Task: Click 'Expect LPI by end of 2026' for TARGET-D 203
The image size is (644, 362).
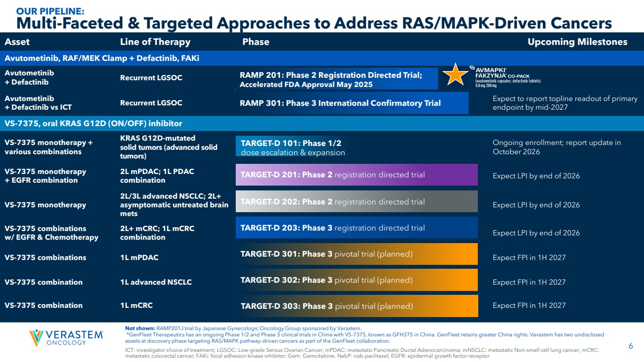Action: click(536, 233)
